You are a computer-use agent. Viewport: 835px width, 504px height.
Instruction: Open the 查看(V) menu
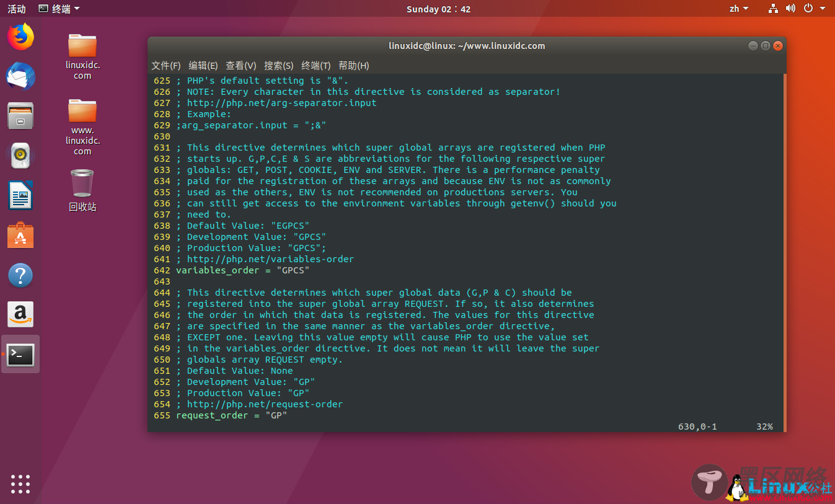[x=241, y=66]
